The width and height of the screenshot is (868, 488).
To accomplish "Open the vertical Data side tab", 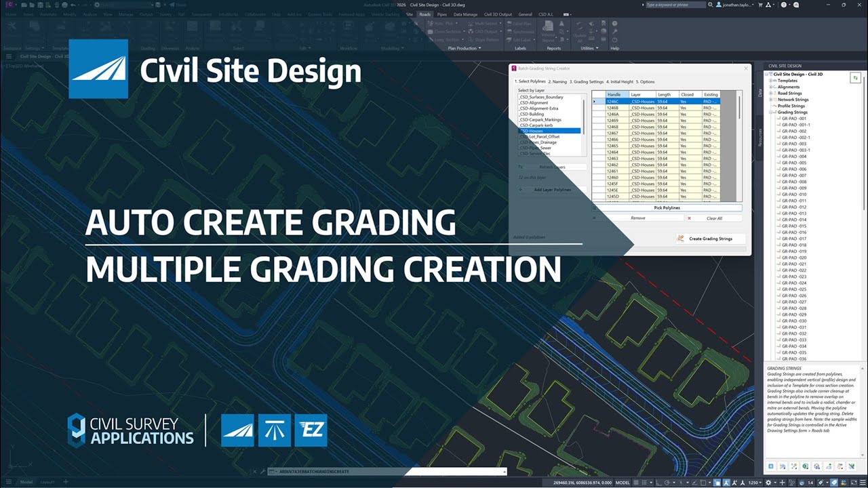I will (760, 93).
